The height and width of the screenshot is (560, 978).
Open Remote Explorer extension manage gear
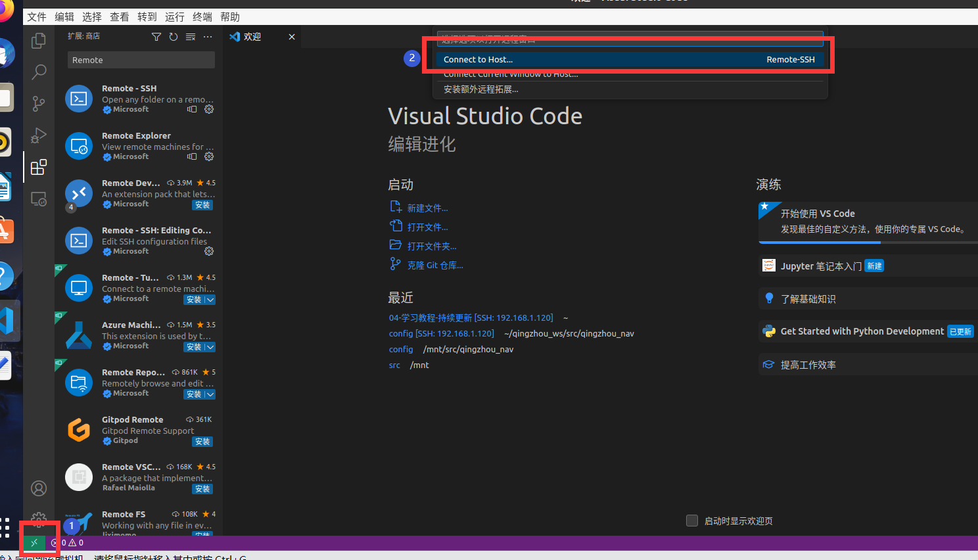pos(209,157)
